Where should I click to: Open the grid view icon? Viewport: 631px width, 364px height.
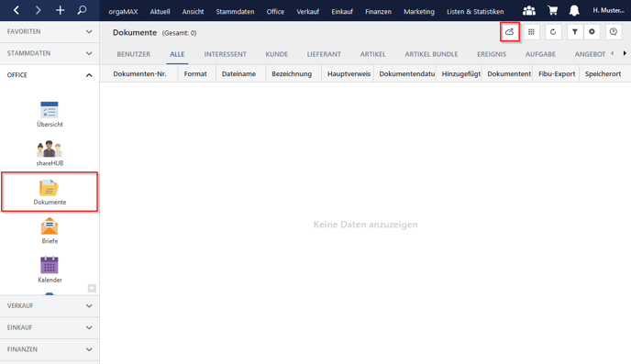(x=531, y=32)
